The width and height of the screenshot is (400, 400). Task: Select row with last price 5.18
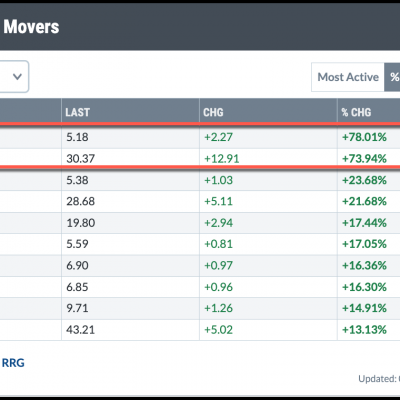[200, 137]
